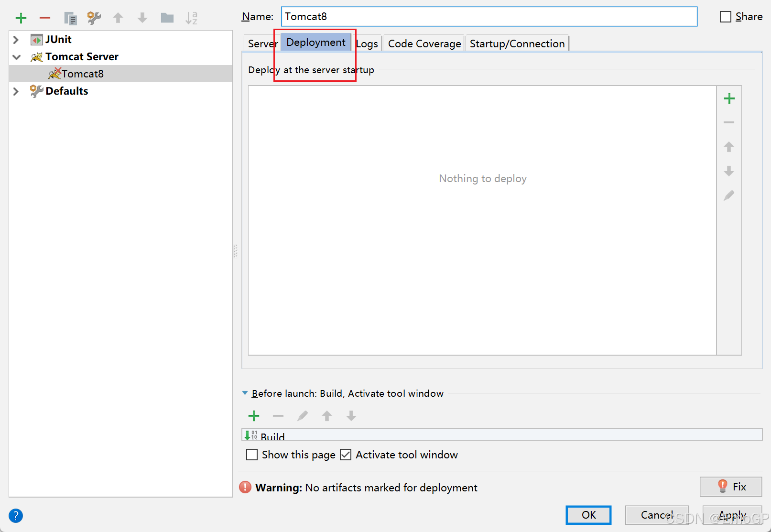Move the before launch task down
Image resolution: width=771 pixels, height=532 pixels.
click(x=351, y=416)
